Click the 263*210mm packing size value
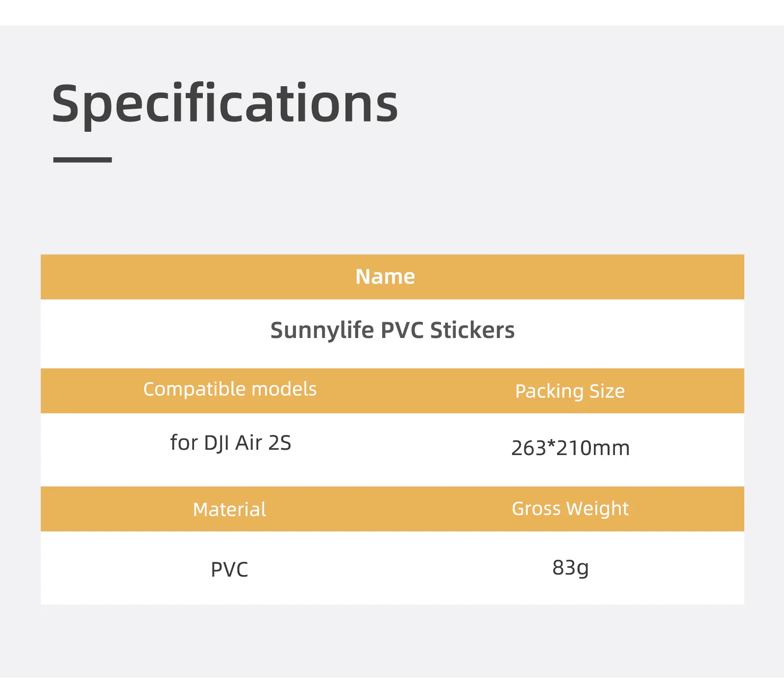This screenshot has width=784, height=700. (x=570, y=448)
